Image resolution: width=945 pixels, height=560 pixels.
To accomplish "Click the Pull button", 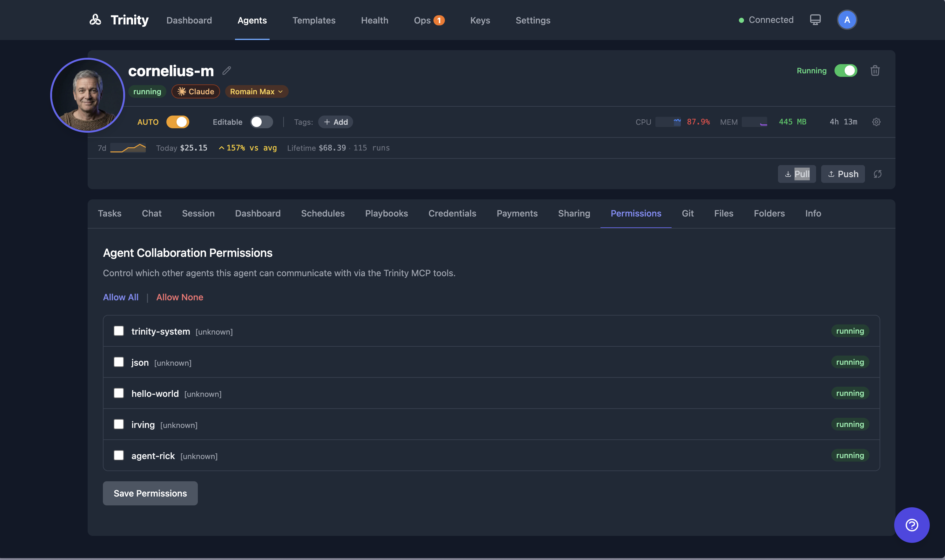I will [797, 174].
